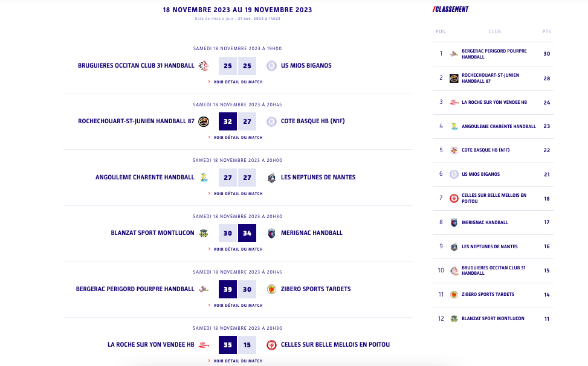Viewport: 588px width, 366px height.
Task: Expand match details for Angouleme vs Neptunes
Action: tap(237, 193)
